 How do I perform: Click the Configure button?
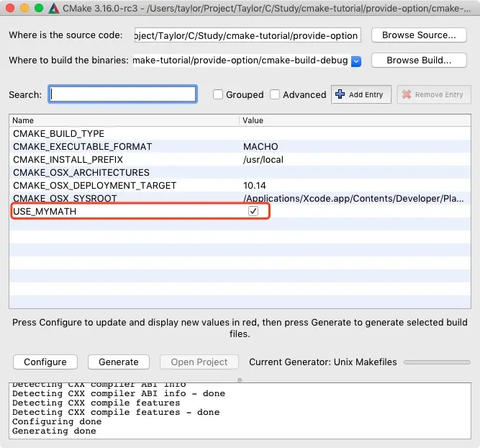[45, 362]
